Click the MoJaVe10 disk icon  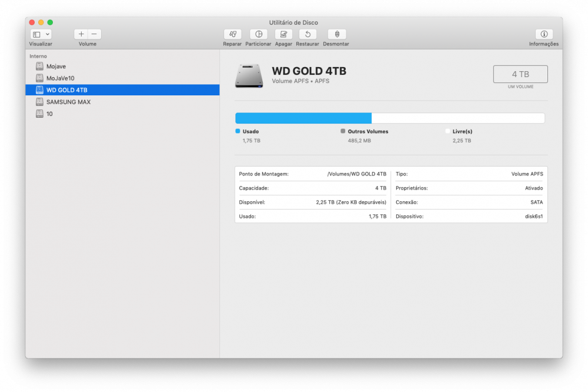click(39, 78)
